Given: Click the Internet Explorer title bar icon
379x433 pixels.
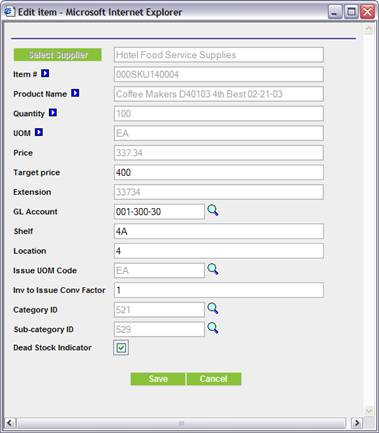Looking at the screenshot, I should coord(9,12).
